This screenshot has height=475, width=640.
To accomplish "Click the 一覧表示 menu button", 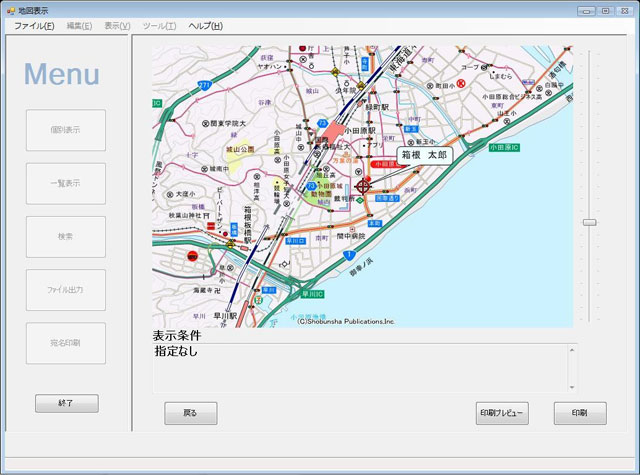I will click(x=66, y=184).
